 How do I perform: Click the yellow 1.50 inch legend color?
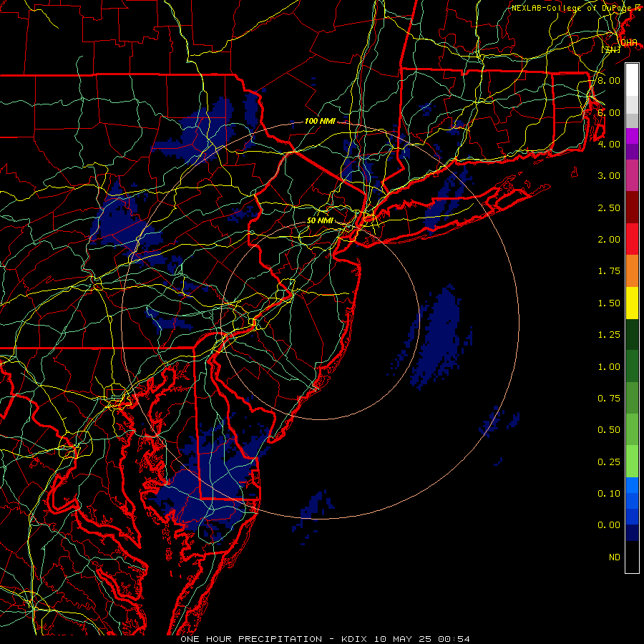coord(632,303)
